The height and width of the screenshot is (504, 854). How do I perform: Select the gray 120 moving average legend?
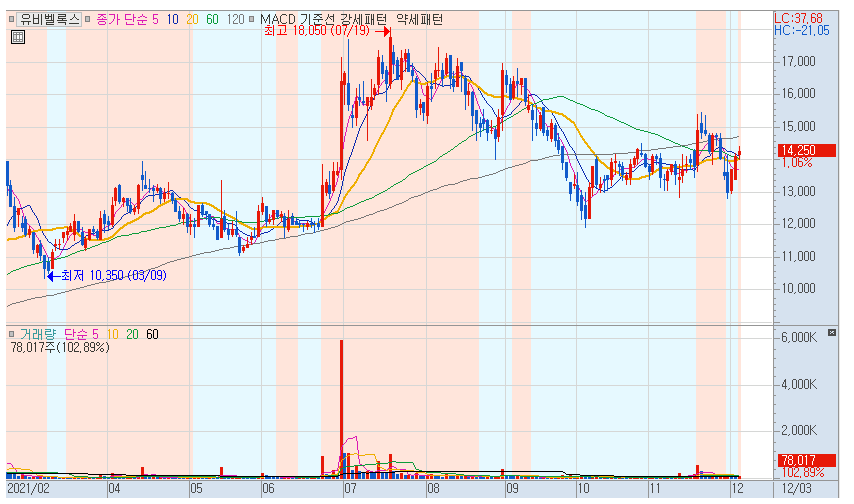click(235, 20)
